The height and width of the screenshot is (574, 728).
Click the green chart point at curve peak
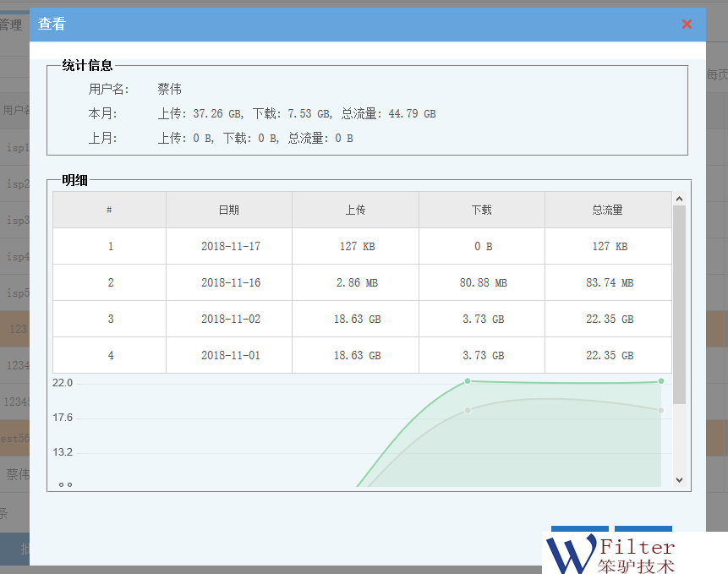(468, 381)
